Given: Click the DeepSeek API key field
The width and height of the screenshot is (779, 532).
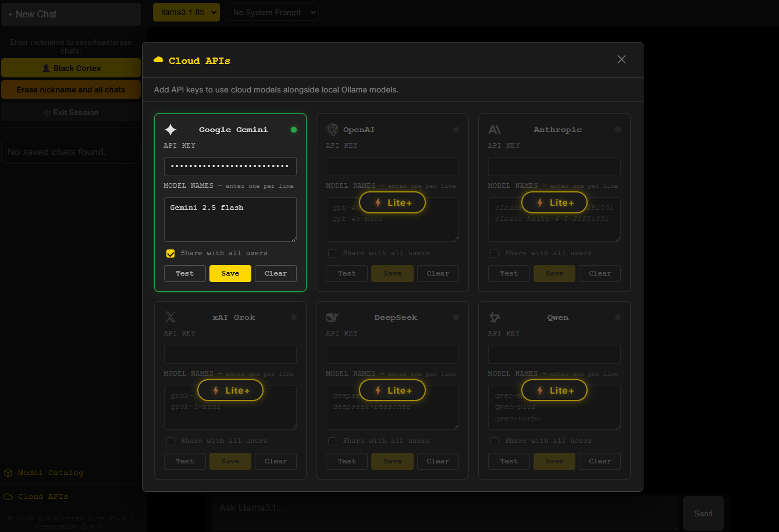Looking at the screenshot, I should tap(393, 354).
